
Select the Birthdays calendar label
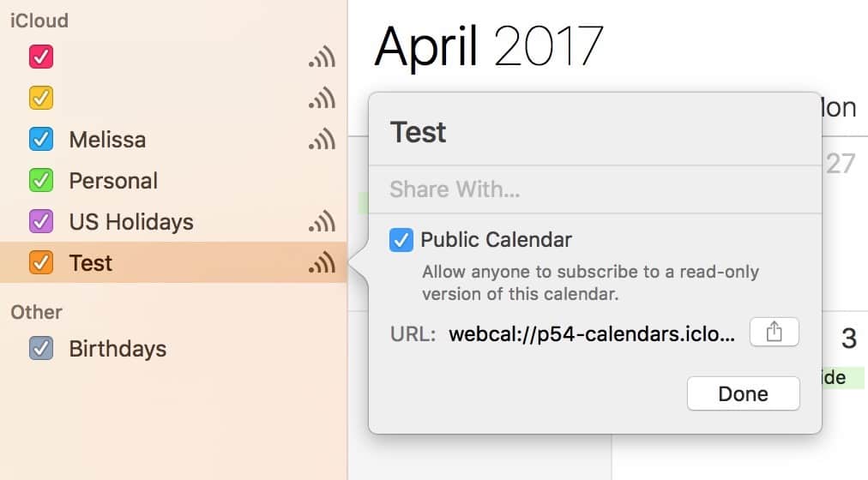pyautogui.click(x=118, y=349)
